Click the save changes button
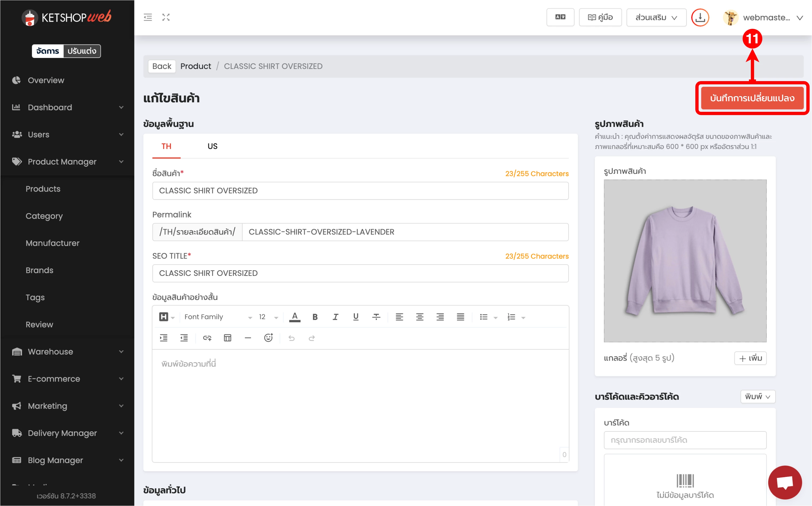The image size is (812, 506). point(752,98)
